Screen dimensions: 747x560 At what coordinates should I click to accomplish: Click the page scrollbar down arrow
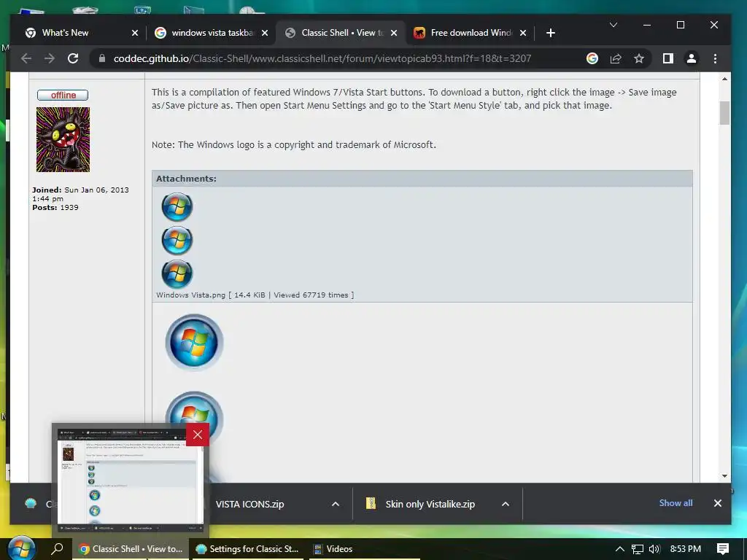click(724, 475)
